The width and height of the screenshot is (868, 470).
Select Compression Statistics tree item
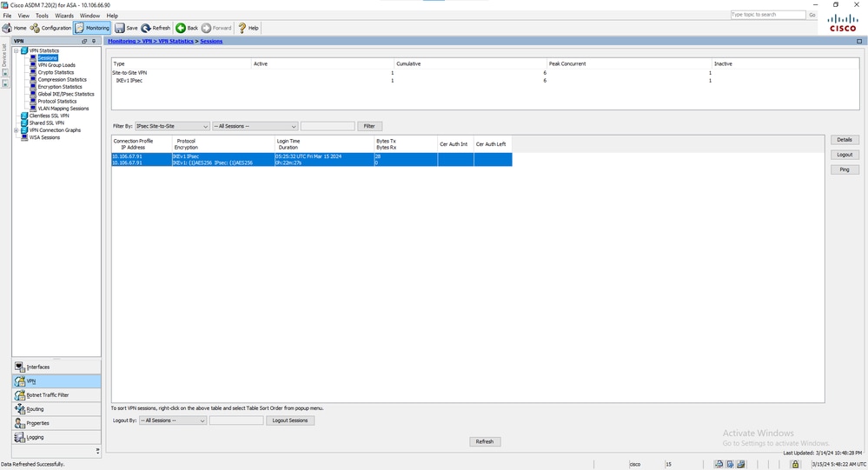coord(62,80)
